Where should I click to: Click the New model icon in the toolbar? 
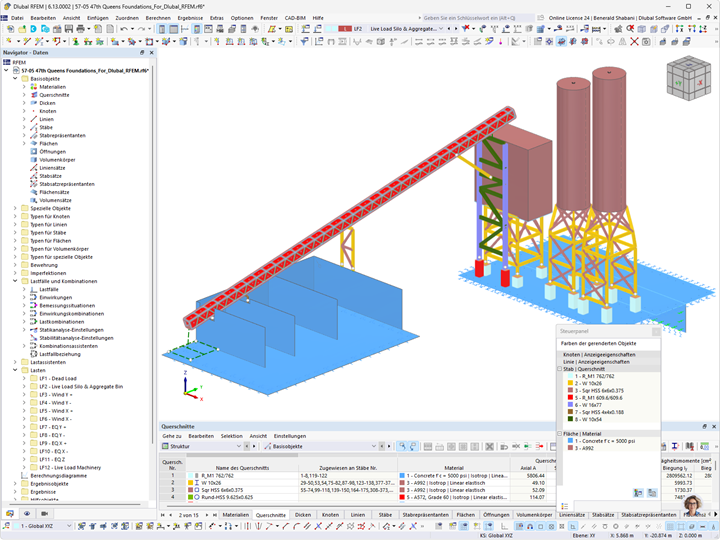[x=10, y=29]
